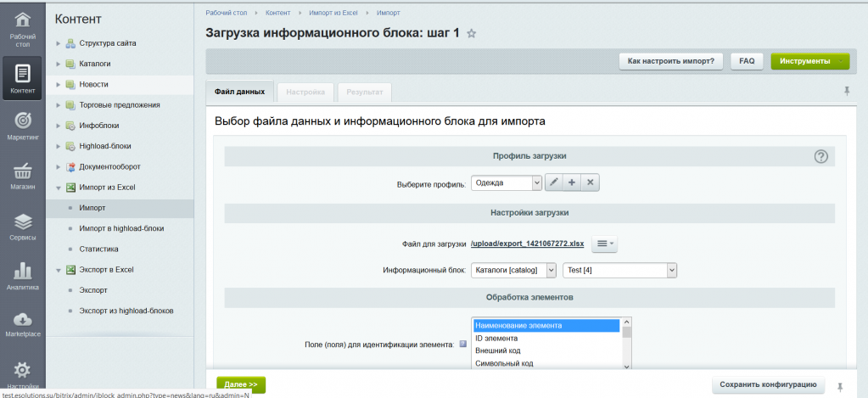Click the Далее >> button

point(241,384)
